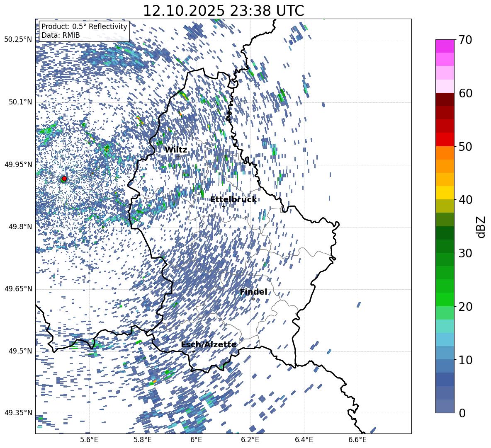Click the Findel location cross marker
Image resolution: width=491 pixels, height=448 pixels.
(253, 299)
